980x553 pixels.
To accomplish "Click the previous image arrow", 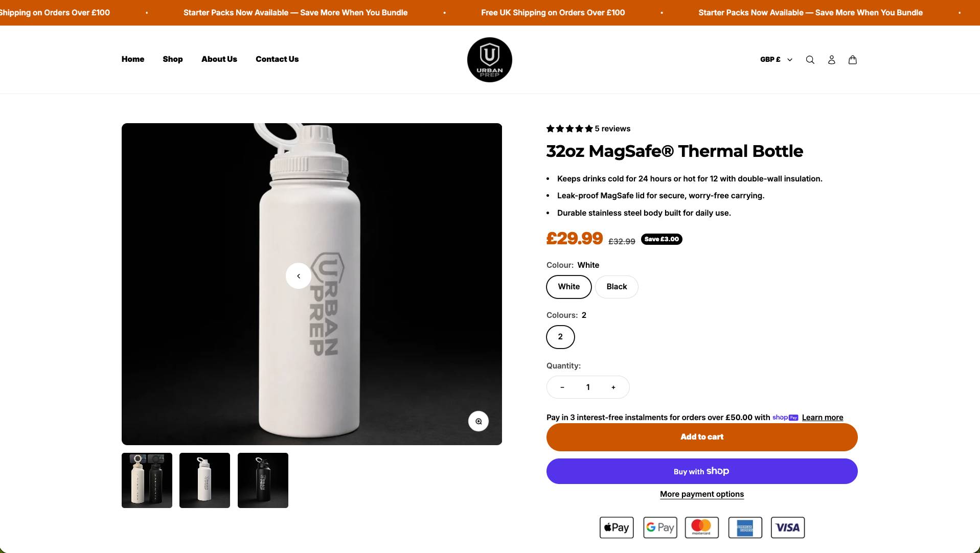I will pos(299,276).
